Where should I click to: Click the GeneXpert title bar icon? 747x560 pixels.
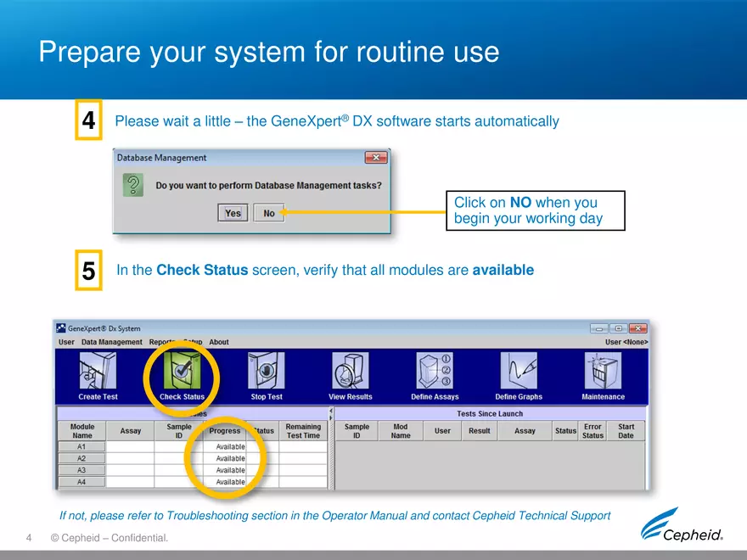(x=59, y=328)
